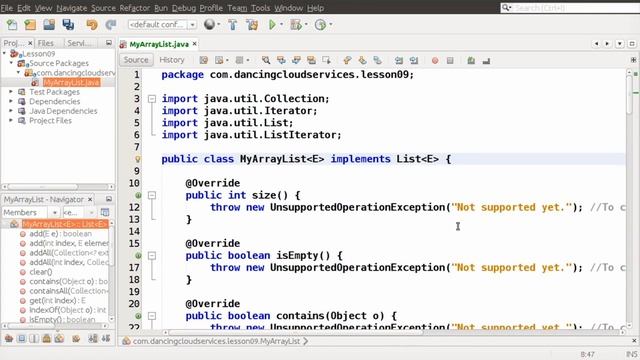Click the Find Selection magnifier icon
The height and width of the screenshot is (360, 640).
[266, 60]
